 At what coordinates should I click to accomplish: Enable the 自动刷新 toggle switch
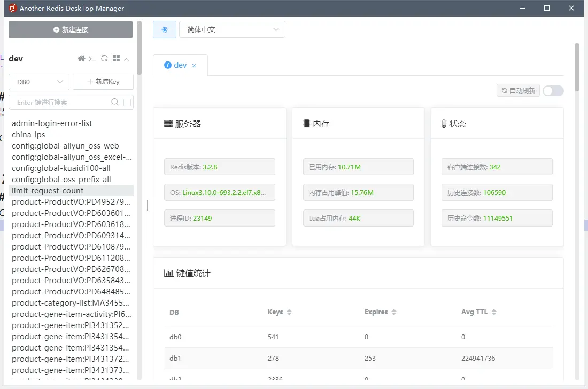[553, 91]
